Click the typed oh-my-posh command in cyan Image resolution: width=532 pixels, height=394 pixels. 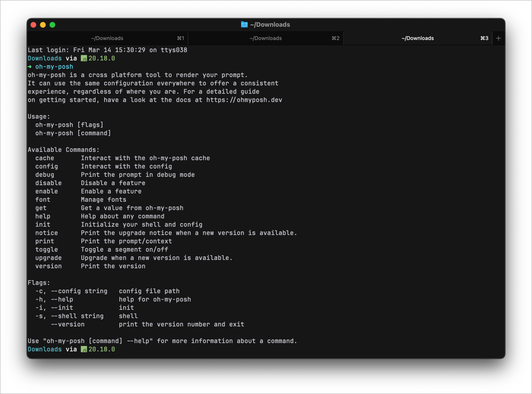click(x=54, y=67)
